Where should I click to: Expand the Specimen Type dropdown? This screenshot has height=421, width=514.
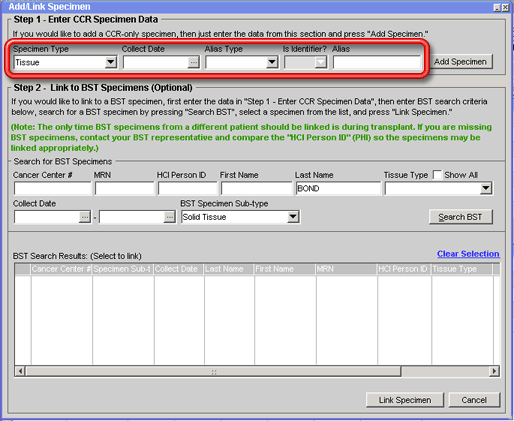click(111, 62)
